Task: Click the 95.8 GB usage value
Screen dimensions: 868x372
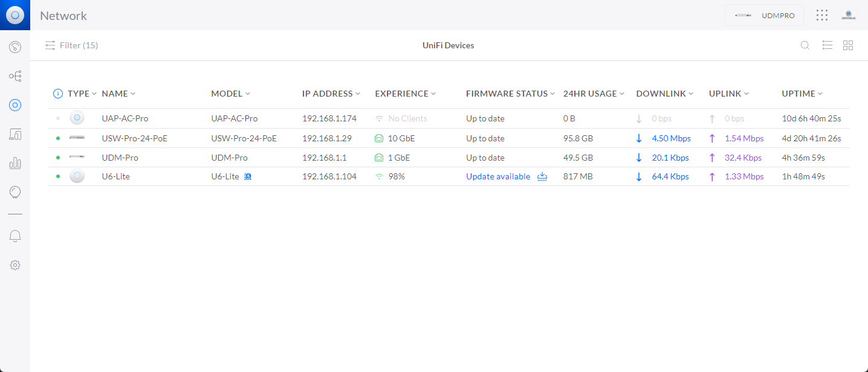Action: click(578, 138)
